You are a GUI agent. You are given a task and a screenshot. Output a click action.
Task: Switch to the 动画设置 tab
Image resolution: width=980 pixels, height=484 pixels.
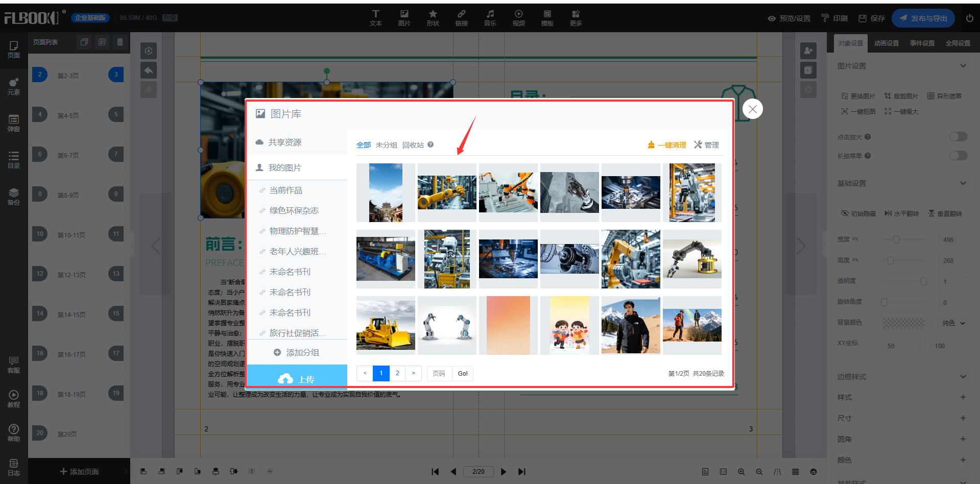[886, 43]
